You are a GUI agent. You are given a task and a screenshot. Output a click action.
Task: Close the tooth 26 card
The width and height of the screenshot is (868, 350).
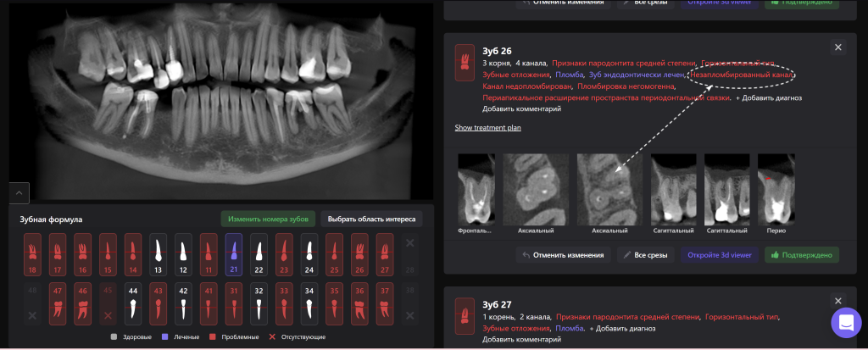click(x=838, y=47)
